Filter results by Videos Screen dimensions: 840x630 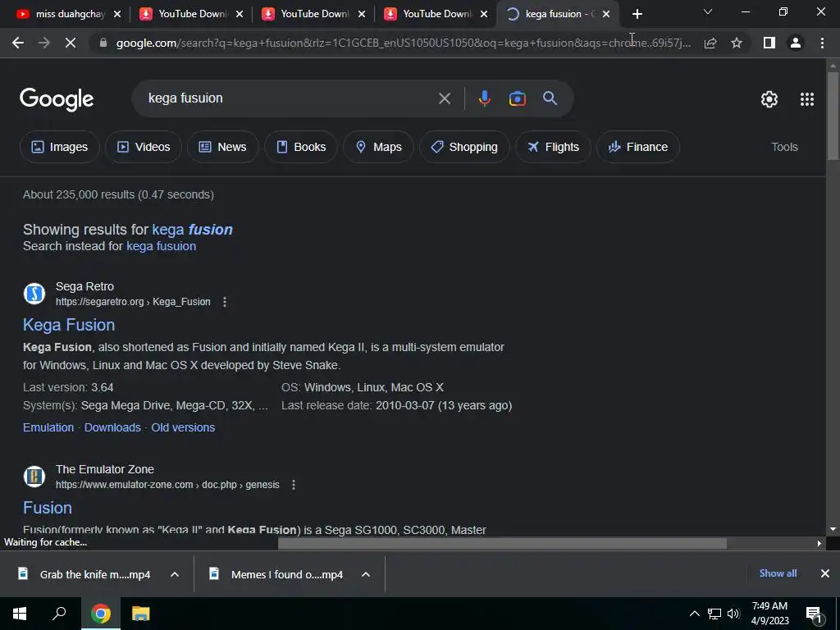tap(144, 147)
